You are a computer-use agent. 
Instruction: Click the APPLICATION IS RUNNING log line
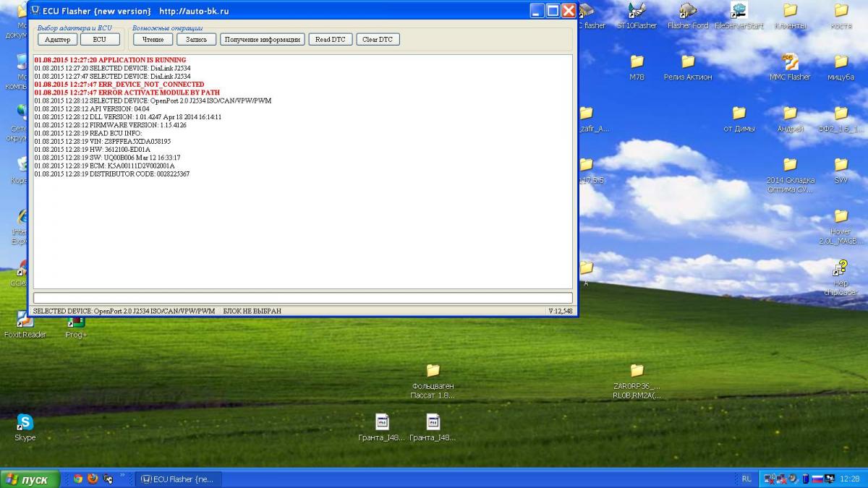pos(110,60)
